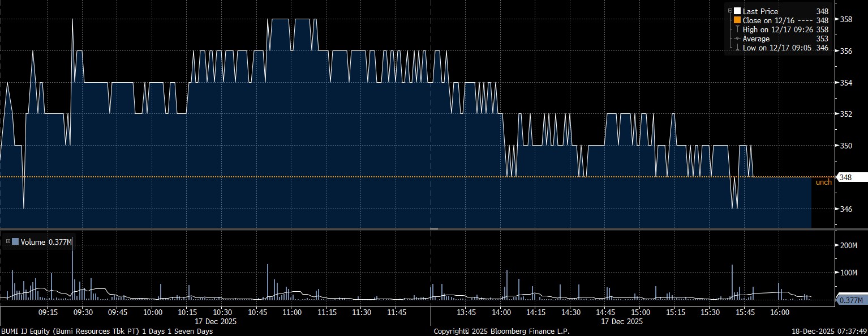Click the 13:45 time axis label

[x=466, y=312]
